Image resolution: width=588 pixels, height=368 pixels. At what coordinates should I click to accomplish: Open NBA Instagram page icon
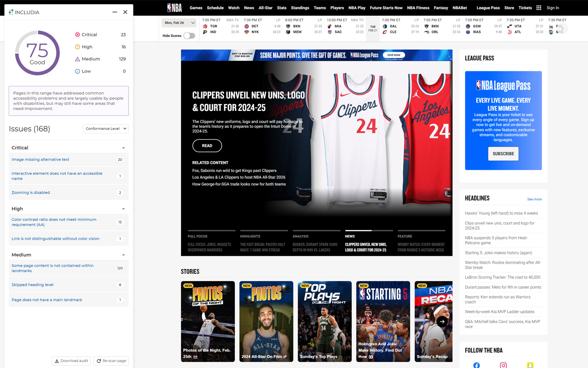[x=503, y=365]
